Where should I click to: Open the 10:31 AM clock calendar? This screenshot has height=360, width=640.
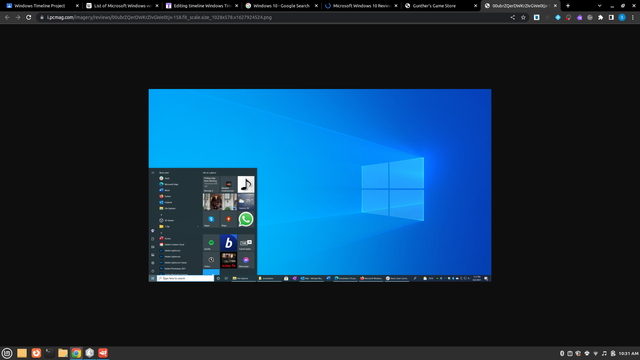628,353
